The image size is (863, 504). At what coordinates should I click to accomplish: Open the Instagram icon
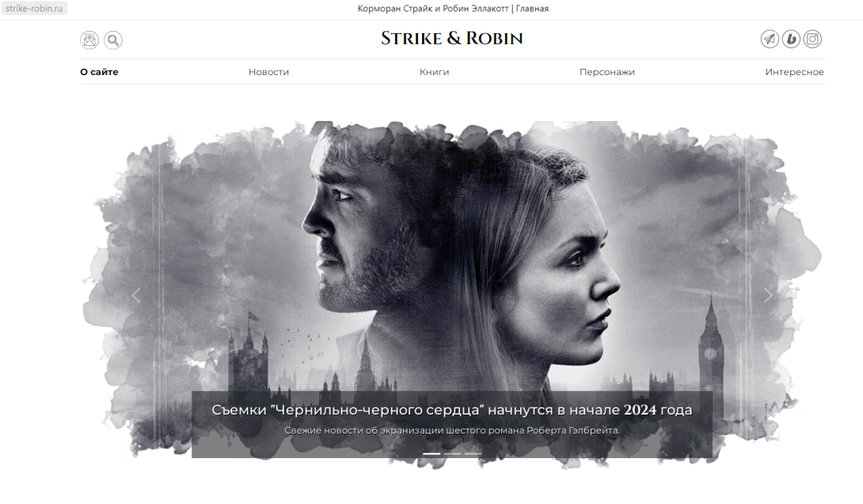click(812, 39)
